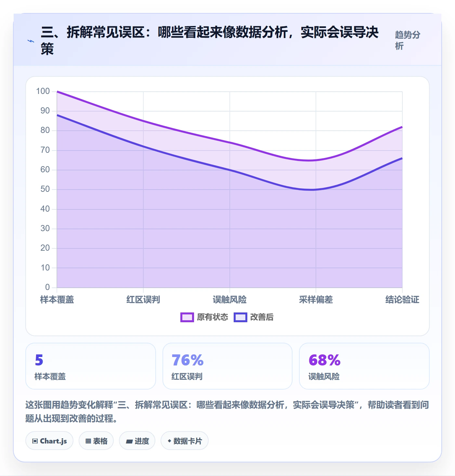Select the 数据卡片 tag chip
Image resolution: width=455 pixels, height=476 pixels.
(185, 441)
